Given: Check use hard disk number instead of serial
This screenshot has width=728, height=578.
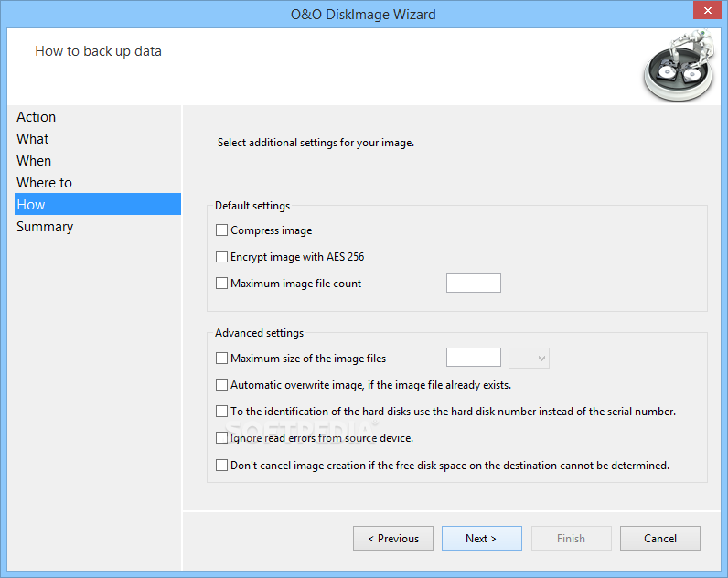Looking at the screenshot, I should [222, 412].
